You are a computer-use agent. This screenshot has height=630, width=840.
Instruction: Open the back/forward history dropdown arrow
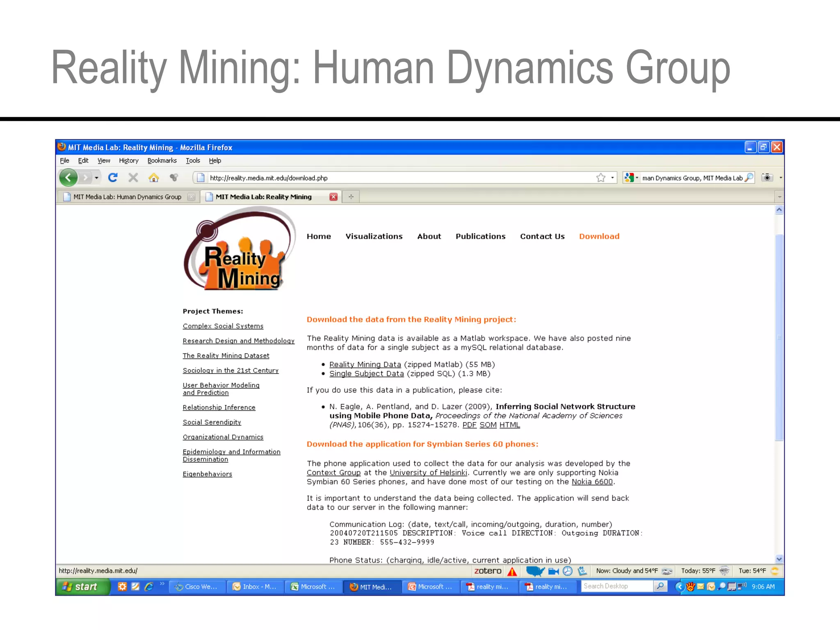(x=96, y=178)
